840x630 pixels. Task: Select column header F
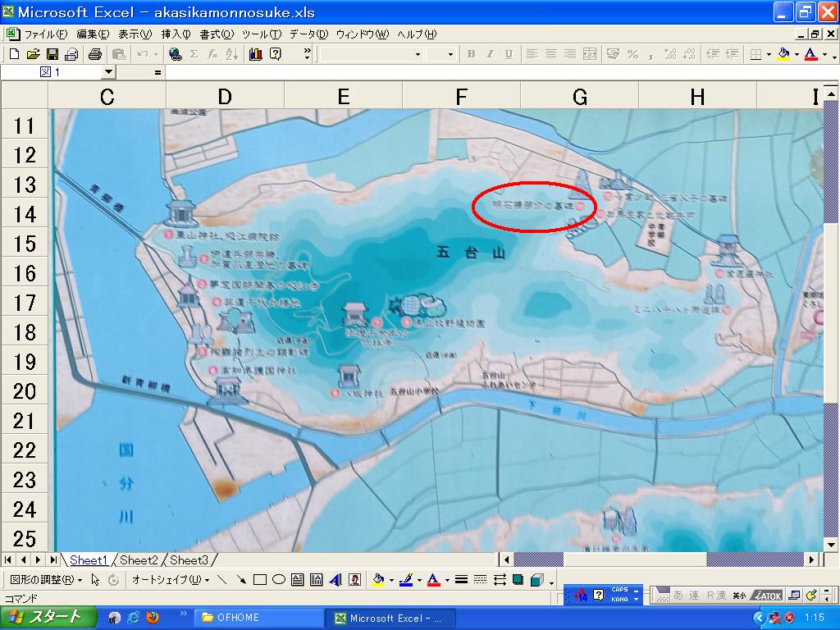click(461, 97)
